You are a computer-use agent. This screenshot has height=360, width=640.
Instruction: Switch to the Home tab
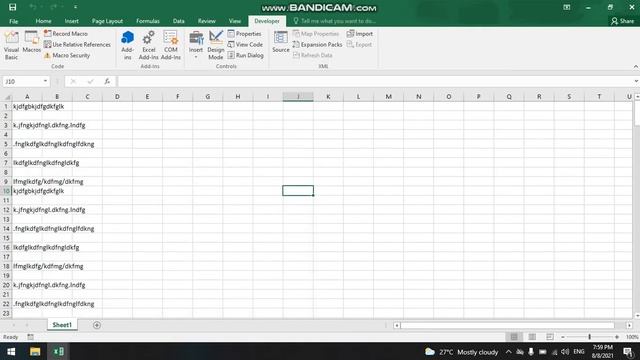pyautogui.click(x=43, y=21)
